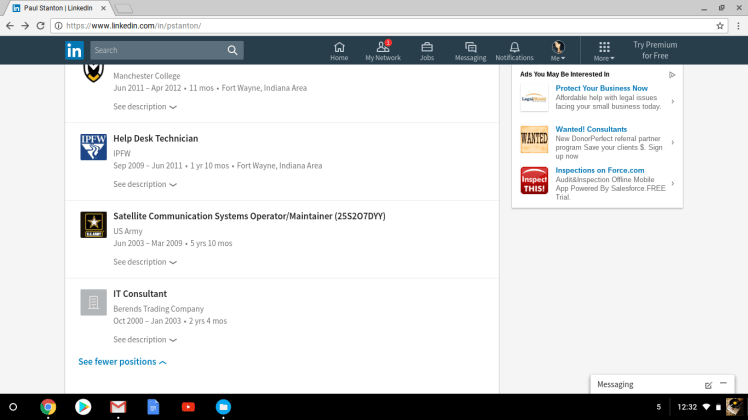Open the Chrome OS launcher circle
Image resolution: width=748 pixels, height=420 pixels.
point(13,407)
